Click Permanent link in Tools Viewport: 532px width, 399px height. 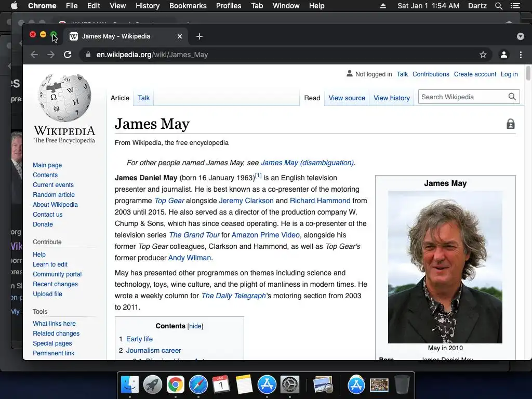click(54, 353)
